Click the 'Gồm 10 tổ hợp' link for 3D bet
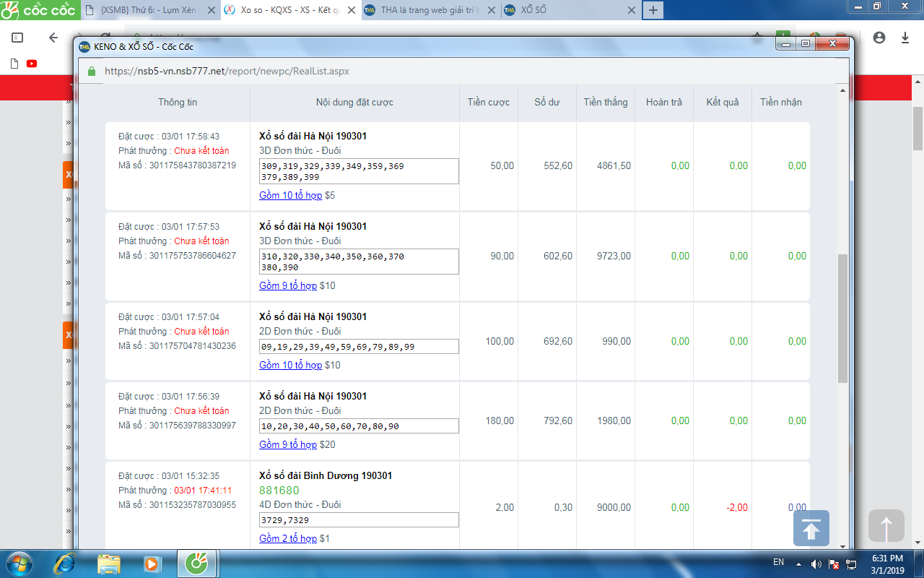 coord(290,195)
